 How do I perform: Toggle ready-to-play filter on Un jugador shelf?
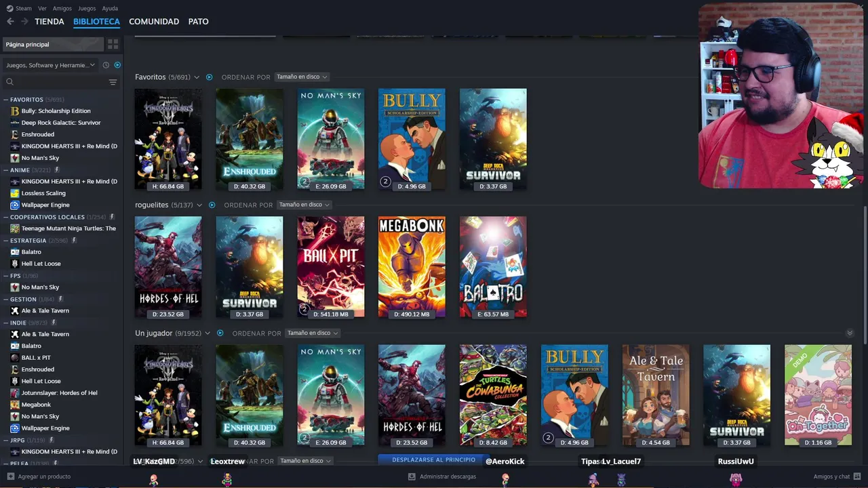point(220,333)
